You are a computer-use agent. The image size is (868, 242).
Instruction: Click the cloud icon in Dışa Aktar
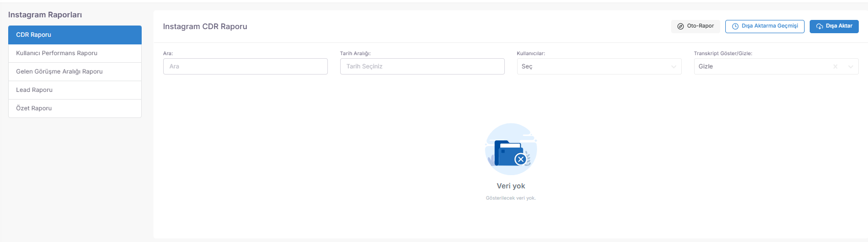(x=819, y=26)
